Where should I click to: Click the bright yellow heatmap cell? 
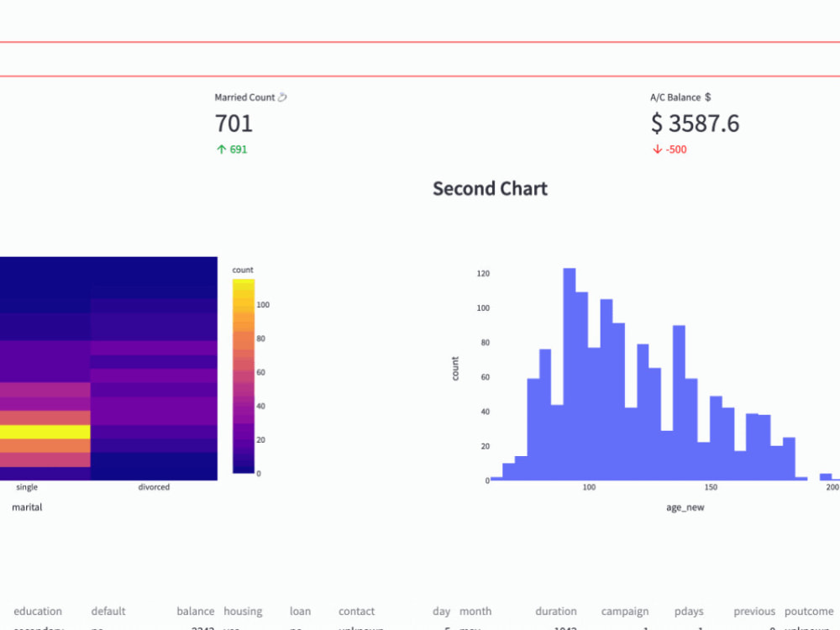[45, 432]
